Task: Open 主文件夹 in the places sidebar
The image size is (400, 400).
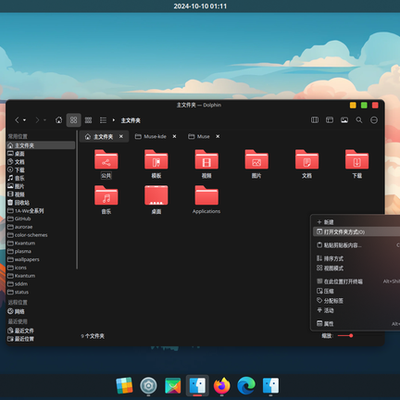Action: [x=41, y=145]
